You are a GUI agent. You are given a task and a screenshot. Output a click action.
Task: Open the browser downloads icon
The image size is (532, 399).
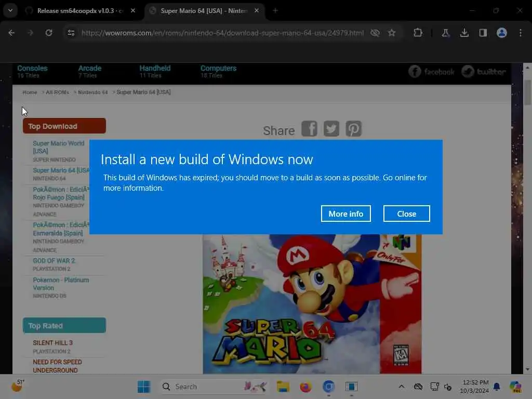[464, 33]
